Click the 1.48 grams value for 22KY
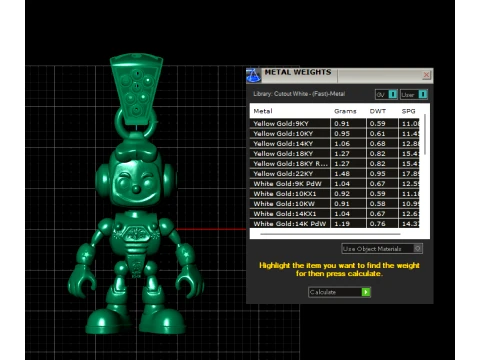480x360 pixels. click(x=342, y=174)
